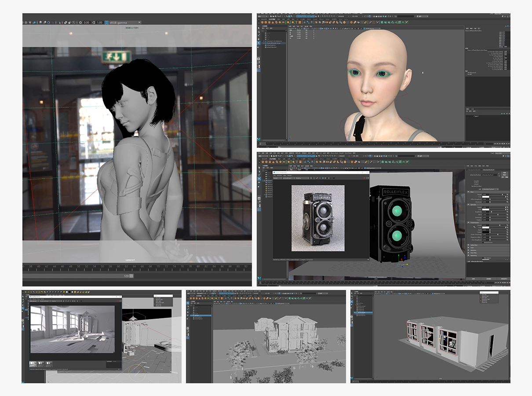The width and height of the screenshot is (532, 396).
Task: Click Copy Tab button in Attribute Editor
Action: coord(503,279)
